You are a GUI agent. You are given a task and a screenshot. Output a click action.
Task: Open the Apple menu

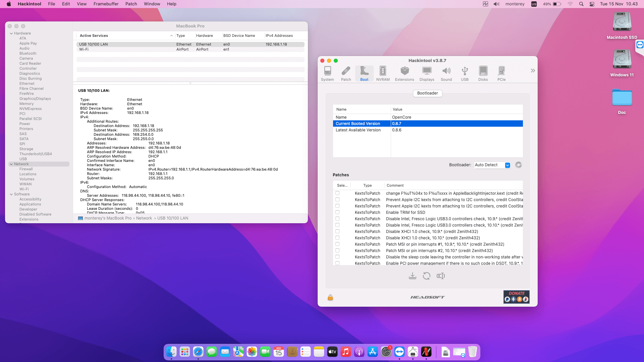coord(9,4)
